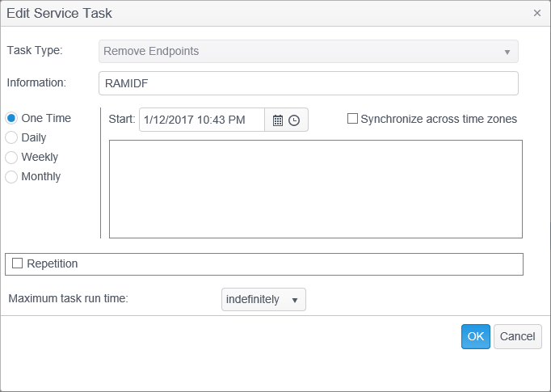The image size is (551, 392).
Task: Tick the Repetition checkbox
Action: pyautogui.click(x=18, y=263)
